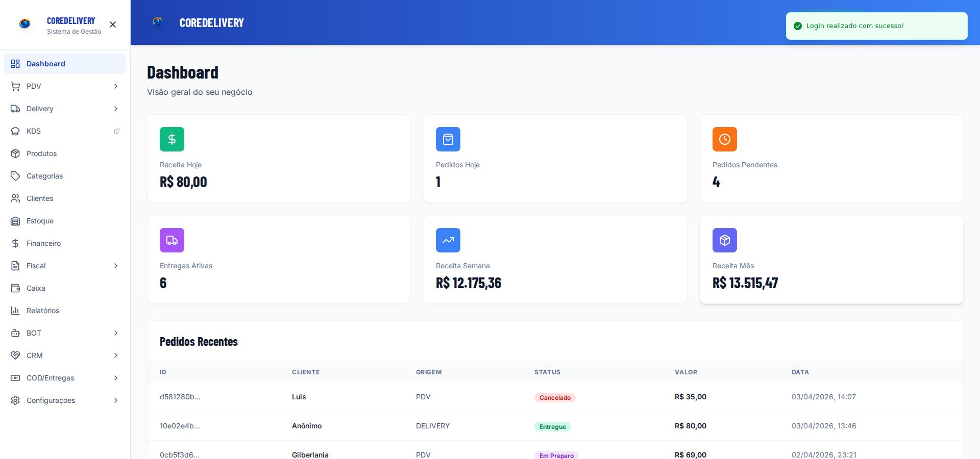This screenshot has height=459, width=980.
Task: Open the COD/Entregas menu item
Action: point(64,378)
